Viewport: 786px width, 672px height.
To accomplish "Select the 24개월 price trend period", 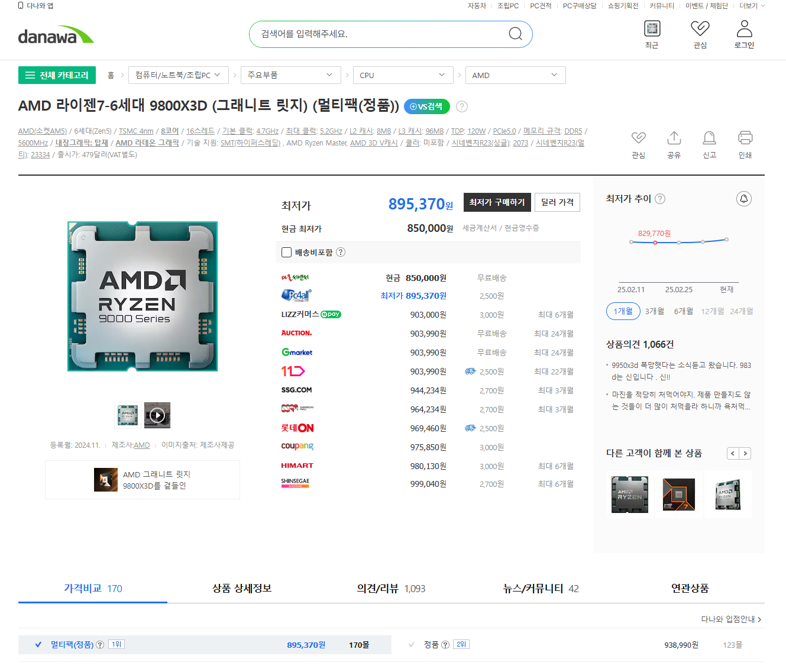I will click(742, 311).
